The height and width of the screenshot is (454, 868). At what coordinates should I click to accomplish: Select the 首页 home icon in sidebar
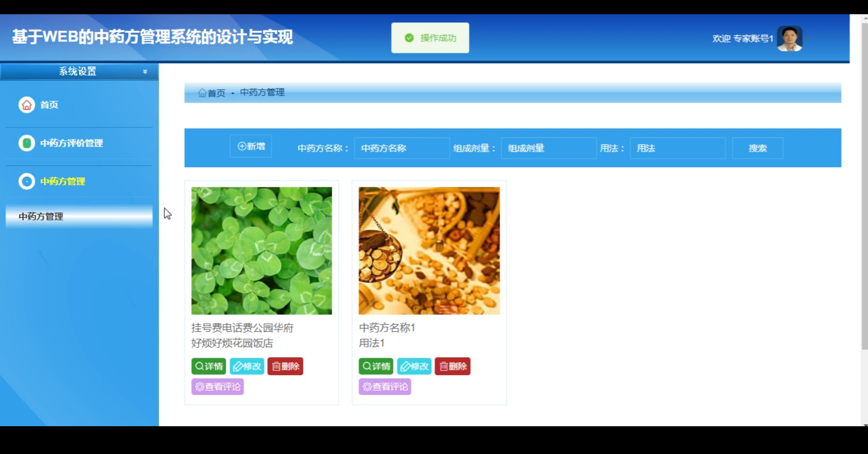(x=26, y=105)
